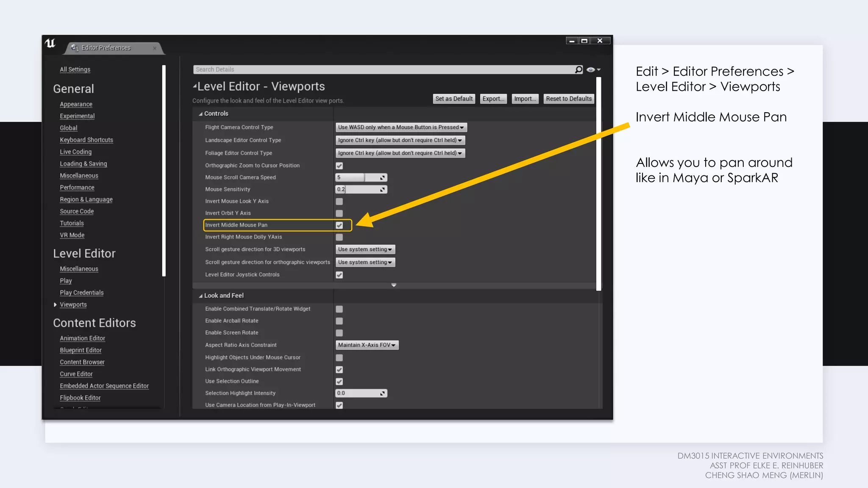Enable Arcball Rotate checkbox
Image resolution: width=868 pixels, height=488 pixels.
click(x=339, y=321)
